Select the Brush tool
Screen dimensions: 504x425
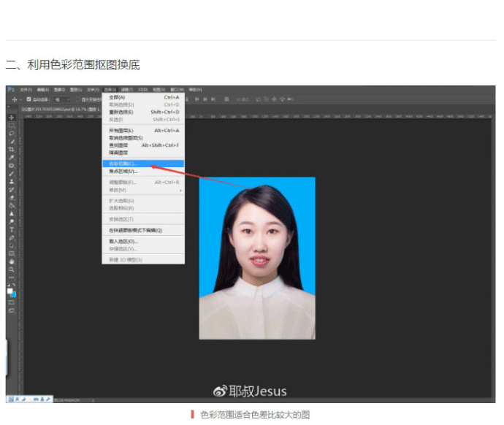[x=12, y=174]
